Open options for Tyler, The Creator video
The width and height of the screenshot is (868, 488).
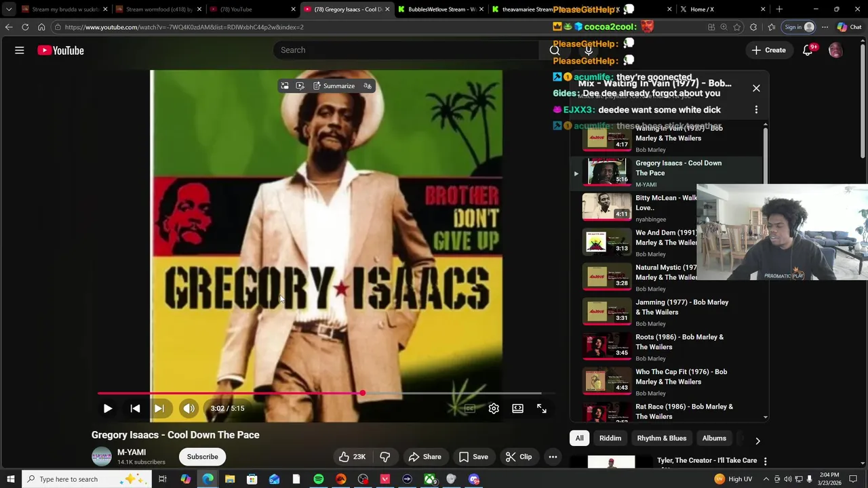(765, 461)
